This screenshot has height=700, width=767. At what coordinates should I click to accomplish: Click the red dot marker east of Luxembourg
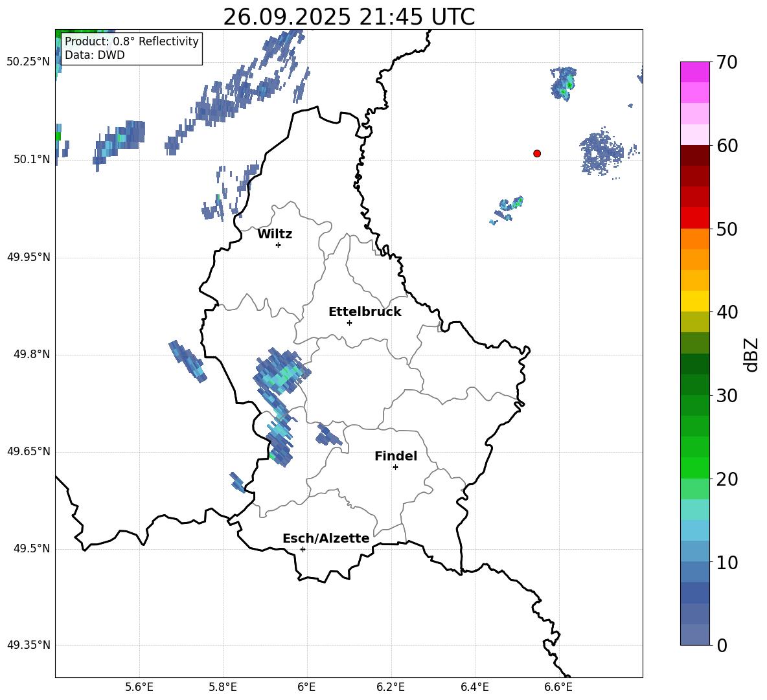click(537, 153)
